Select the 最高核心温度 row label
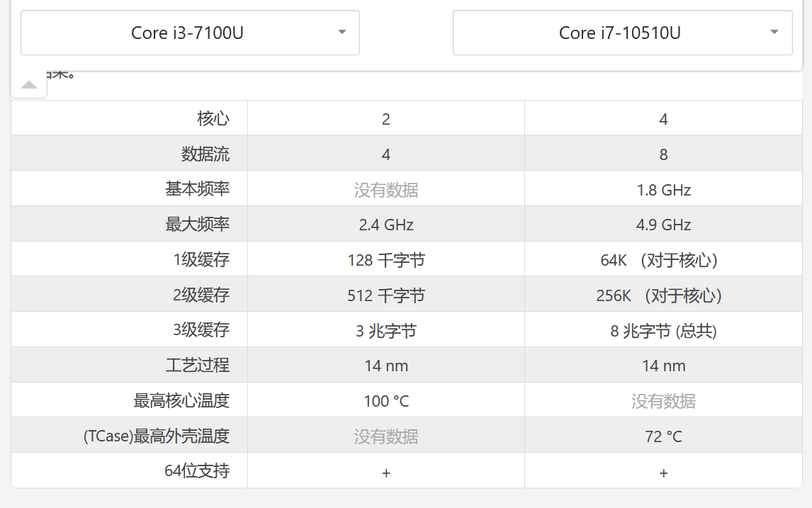The image size is (812, 508). pos(181,400)
